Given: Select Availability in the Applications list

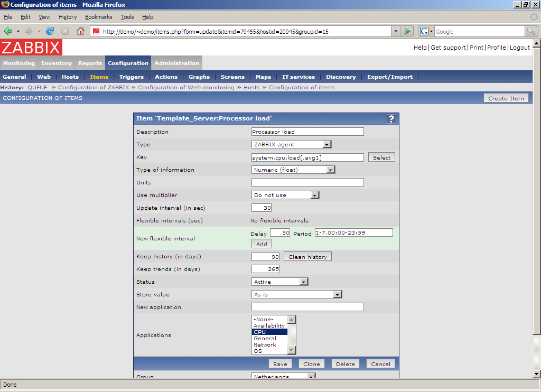Looking at the screenshot, I should pos(269,325).
